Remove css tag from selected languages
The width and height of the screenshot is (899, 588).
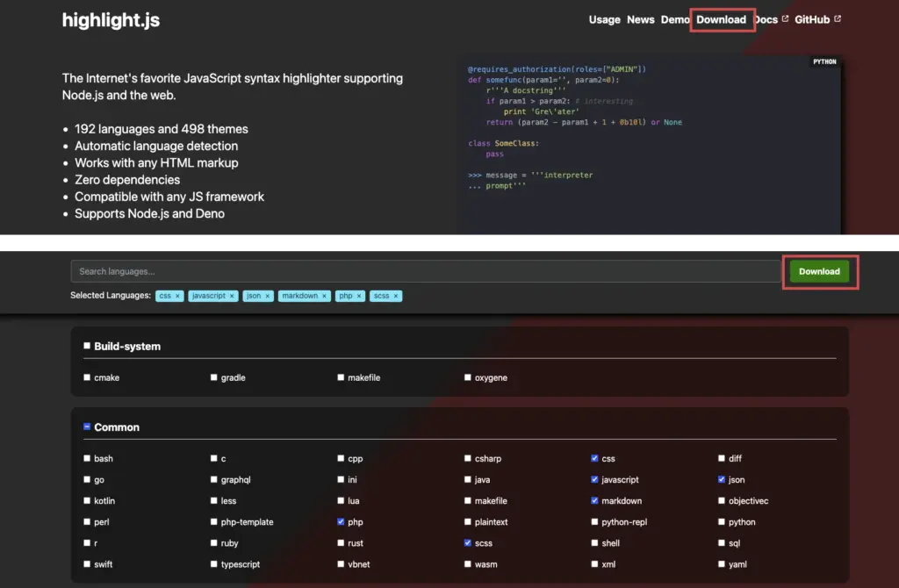click(x=177, y=296)
